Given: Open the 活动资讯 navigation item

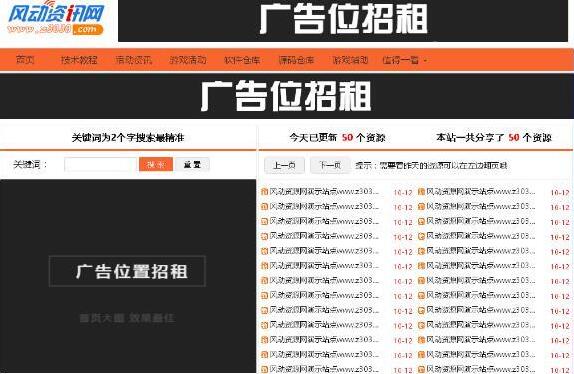Looking at the screenshot, I should click(134, 60).
